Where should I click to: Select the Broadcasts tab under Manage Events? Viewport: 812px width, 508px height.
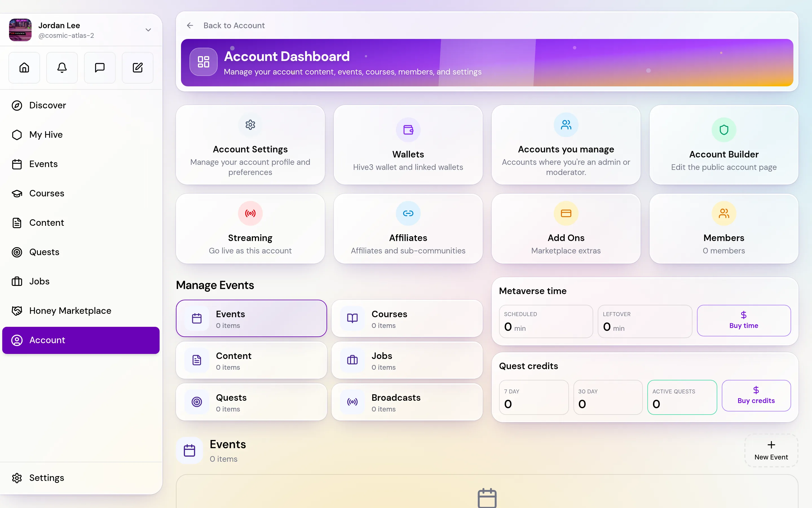click(407, 402)
